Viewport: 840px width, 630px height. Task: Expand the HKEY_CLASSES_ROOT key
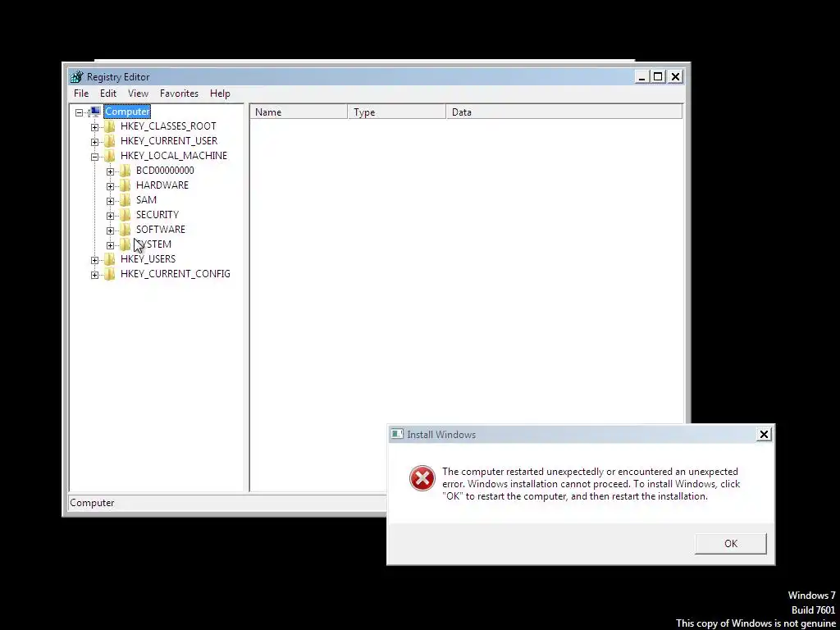pos(95,127)
